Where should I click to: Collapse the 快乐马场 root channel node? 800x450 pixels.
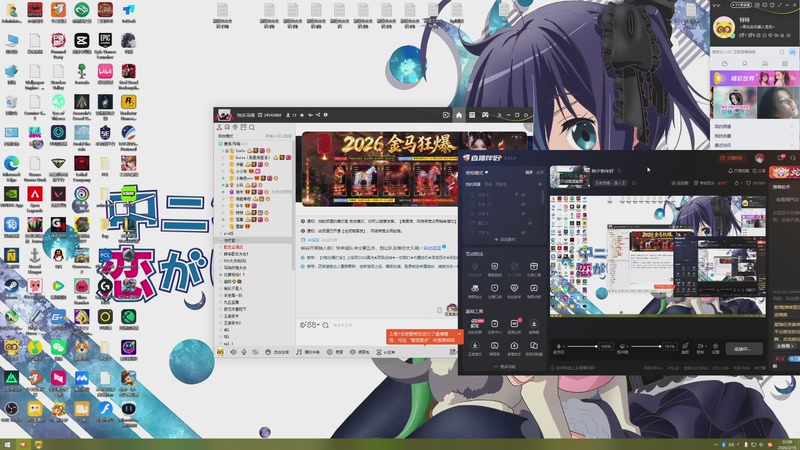coord(221,144)
